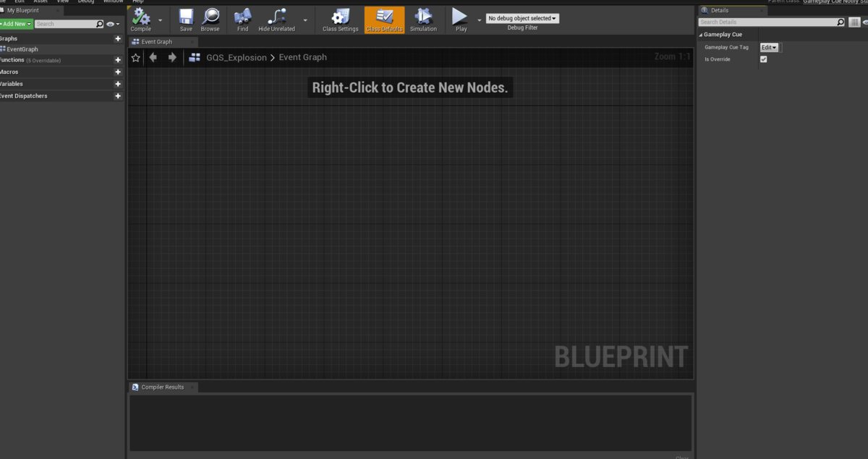The width and height of the screenshot is (868, 459).
Task: Open My Blueprint view options eye
Action: 112,24
